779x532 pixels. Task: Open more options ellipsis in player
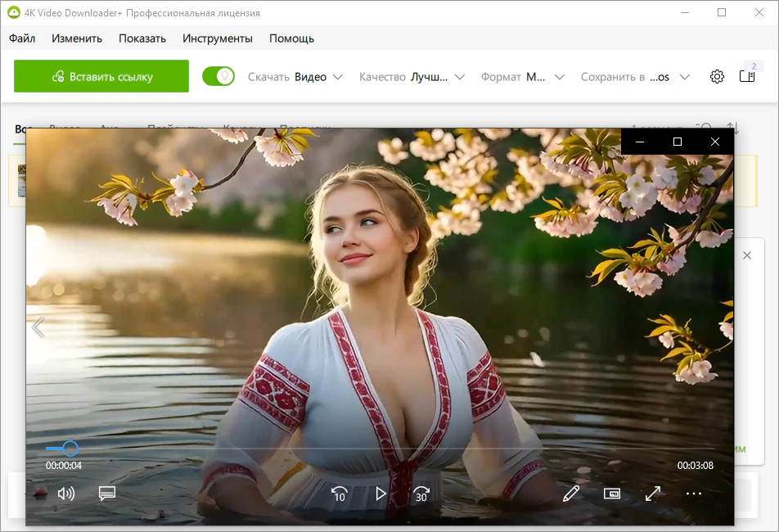[x=694, y=494]
